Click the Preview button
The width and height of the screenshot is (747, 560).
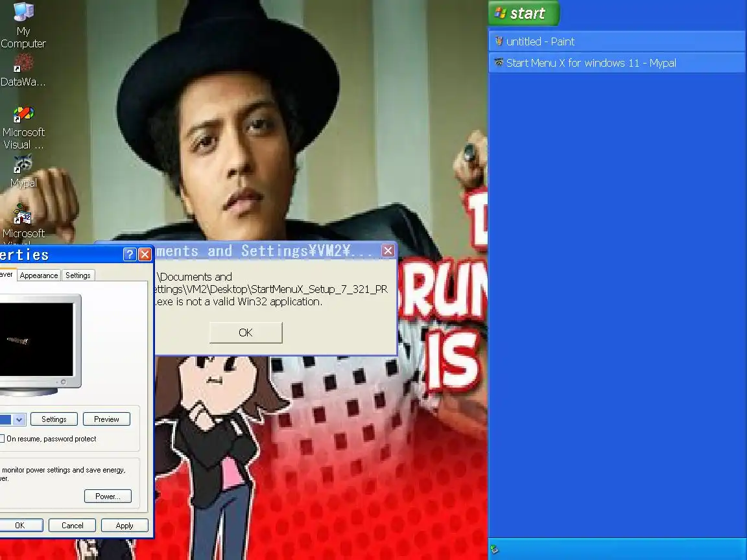[106, 419]
